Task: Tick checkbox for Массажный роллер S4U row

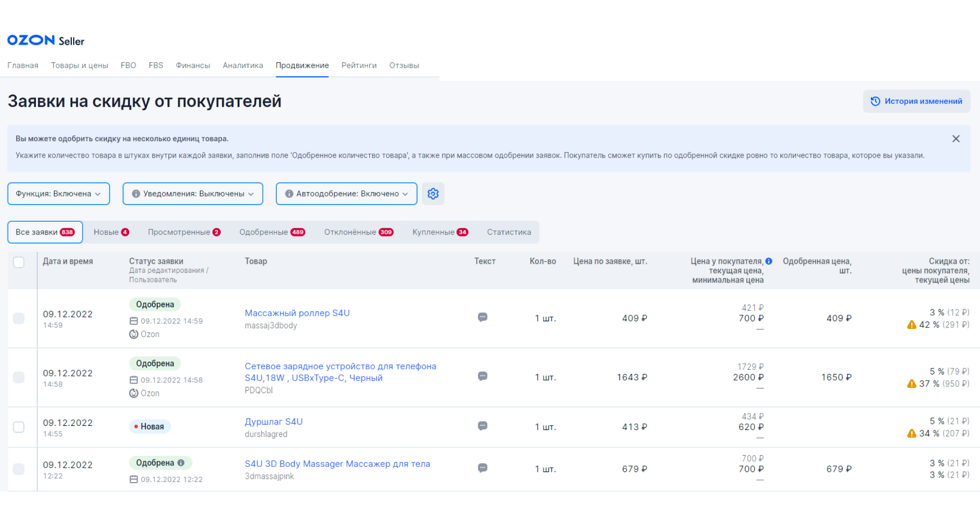Action: tap(19, 318)
